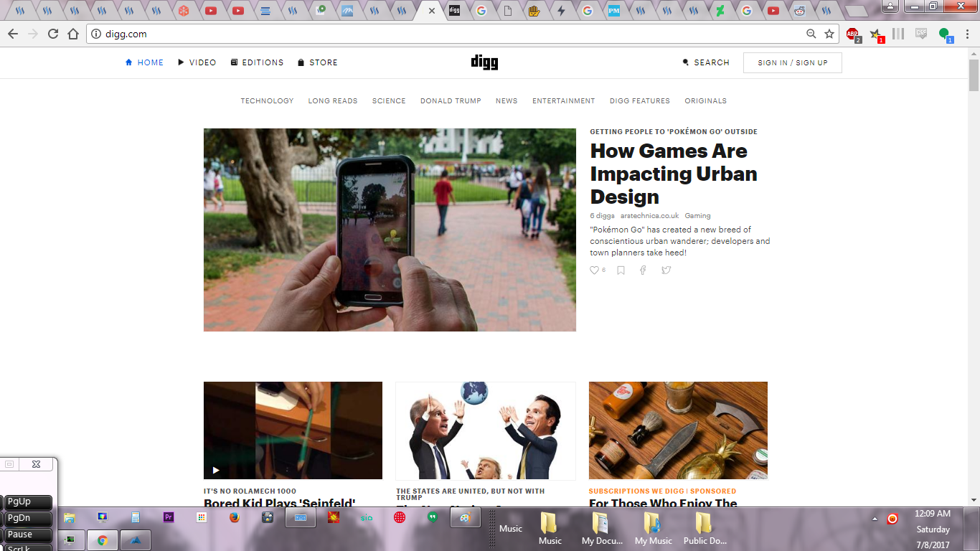Open the on-screen keyboard taskbar button
The height and width of the screenshot is (551, 980).
(301, 517)
